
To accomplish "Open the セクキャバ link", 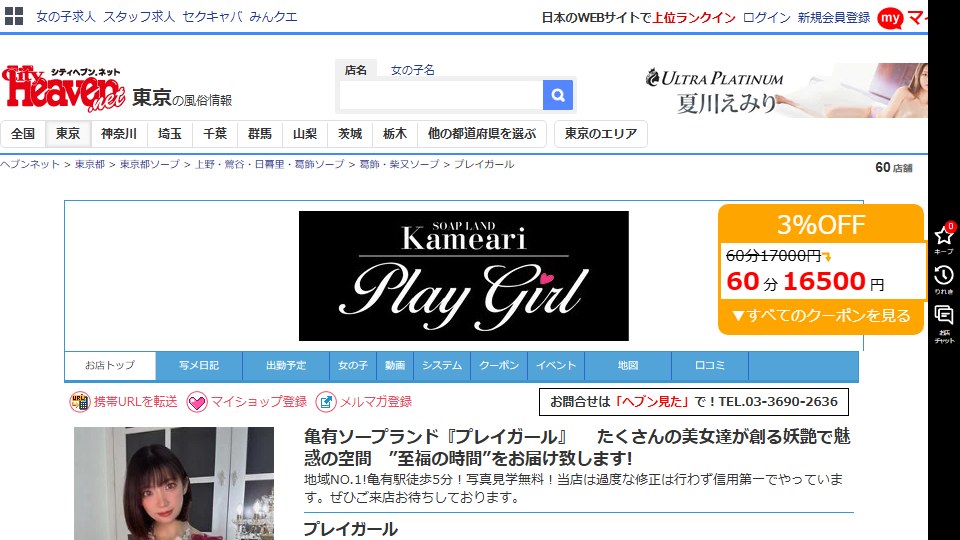I will tap(212, 17).
